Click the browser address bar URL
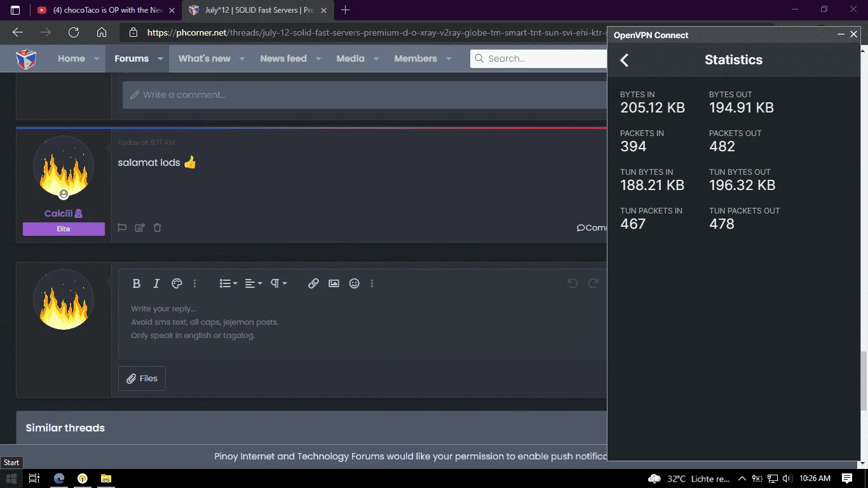868x488 pixels. point(375,32)
